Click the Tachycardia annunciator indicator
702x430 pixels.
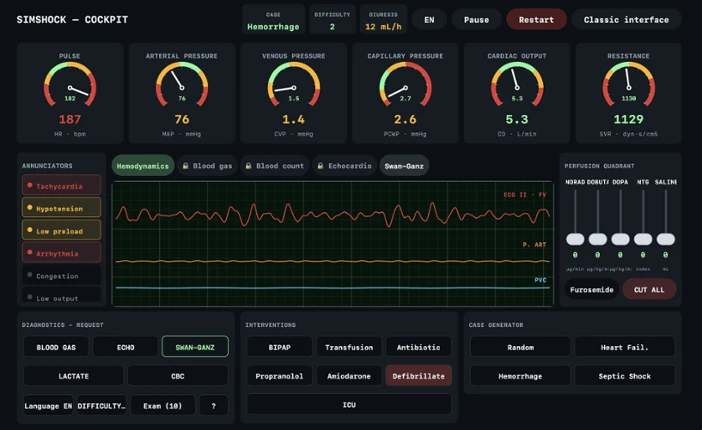[61, 185]
